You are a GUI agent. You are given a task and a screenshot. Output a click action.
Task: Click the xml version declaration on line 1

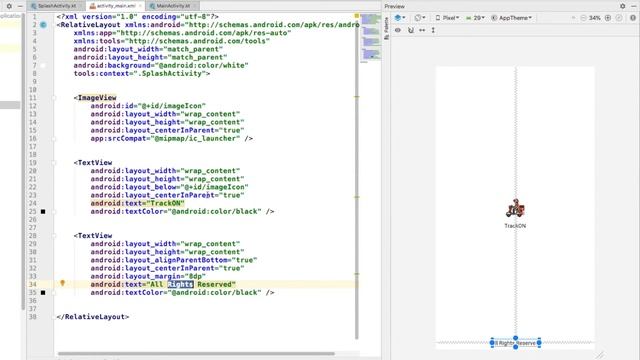click(138, 17)
